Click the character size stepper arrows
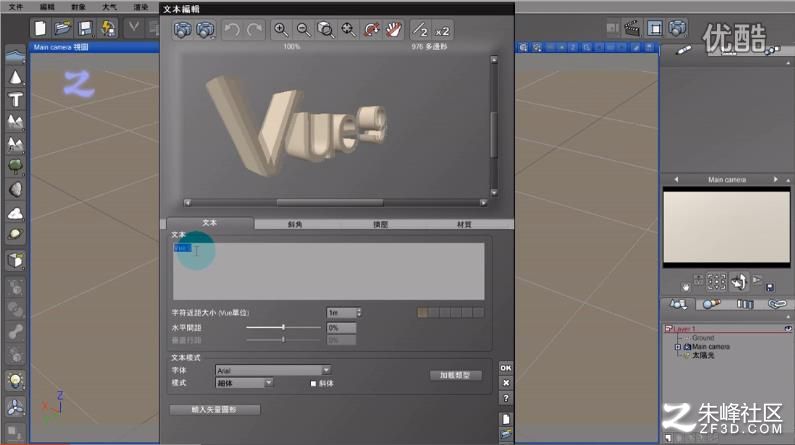This screenshot has width=795, height=445. 359,313
